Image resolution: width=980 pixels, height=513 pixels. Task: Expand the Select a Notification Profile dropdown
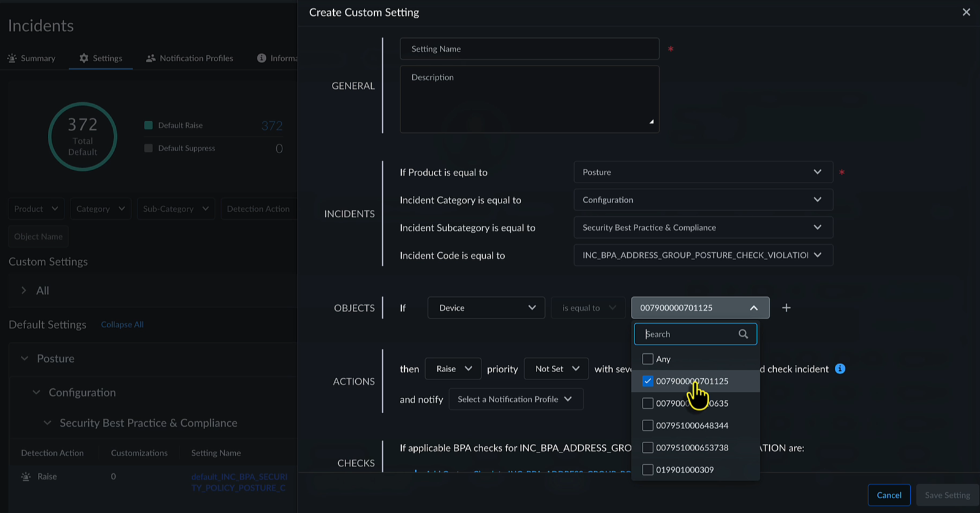pyautogui.click(x=515, y=399)
